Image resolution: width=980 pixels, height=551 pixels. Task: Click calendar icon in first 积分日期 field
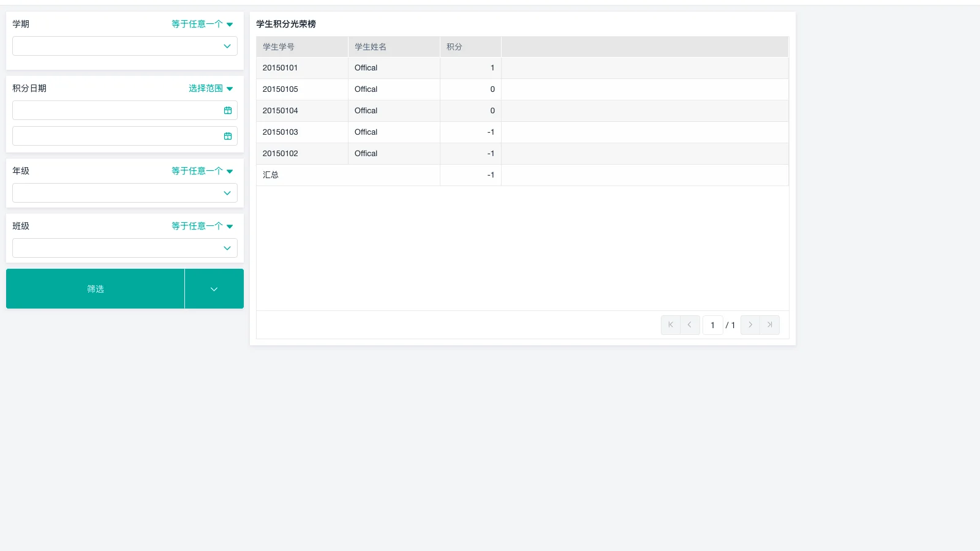[228, 111]
